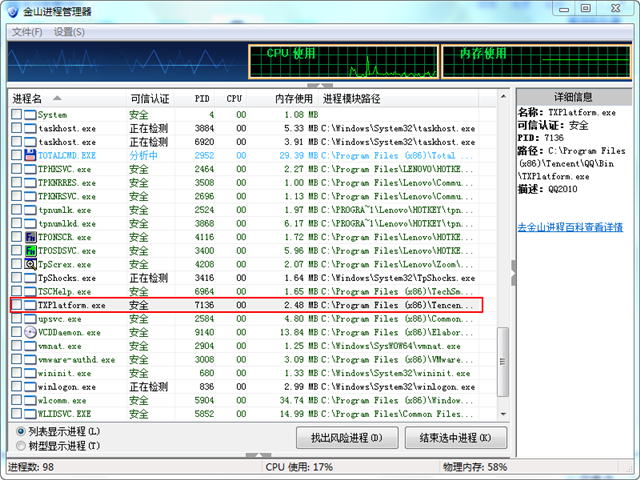Image resolution: width=640 pixels, height=480 pixels.
Task: Click the System process window icon
Action: [30, 115]
